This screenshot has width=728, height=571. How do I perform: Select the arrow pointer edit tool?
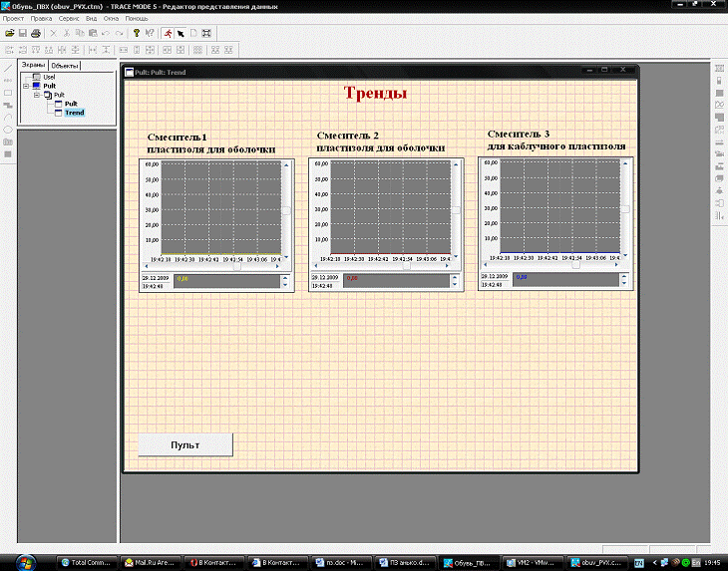point(181,33)
